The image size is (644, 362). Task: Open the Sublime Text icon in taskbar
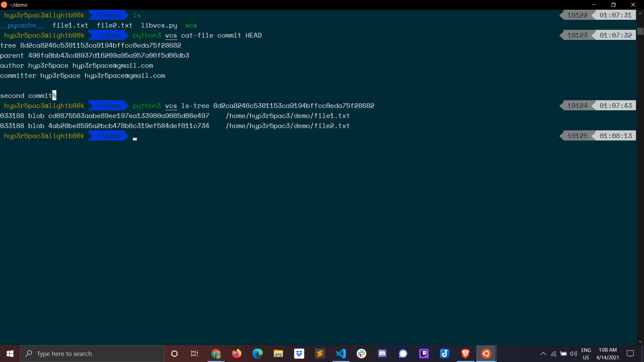tap(320, 353)
